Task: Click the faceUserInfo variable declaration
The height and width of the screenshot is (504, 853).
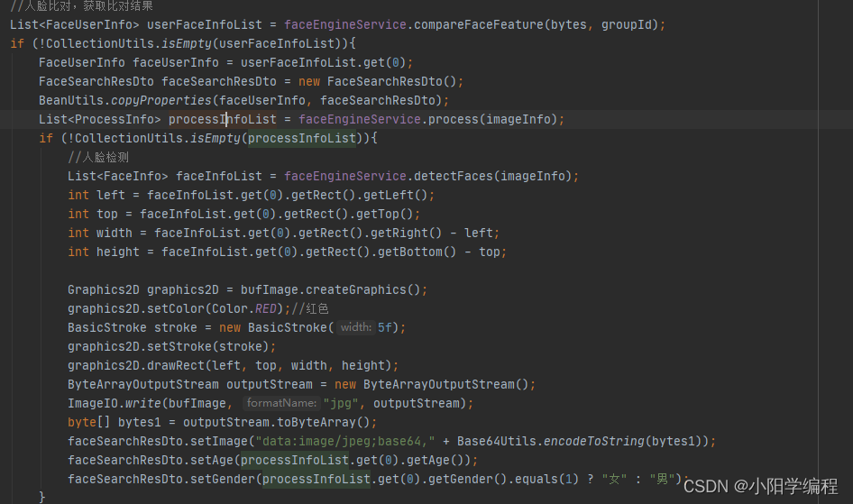Action: pyautogui.click(x=176, y=62)
